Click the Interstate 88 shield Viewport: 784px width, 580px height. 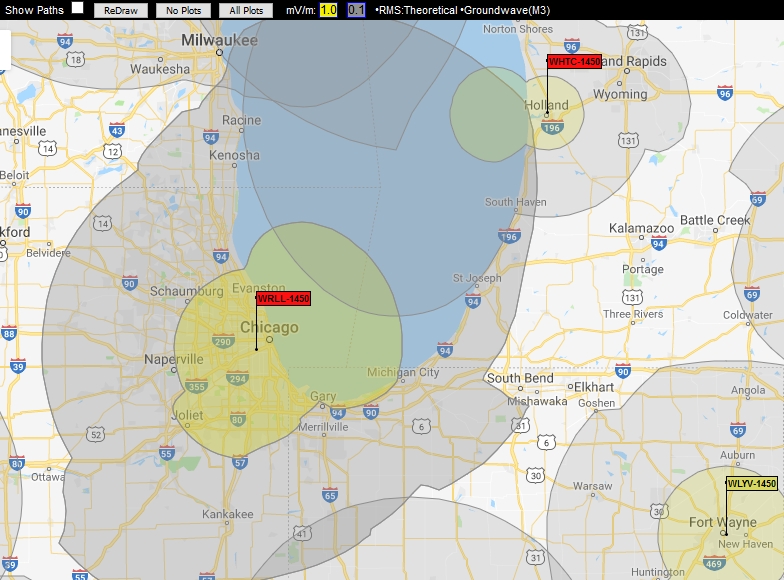click(9, 333)
